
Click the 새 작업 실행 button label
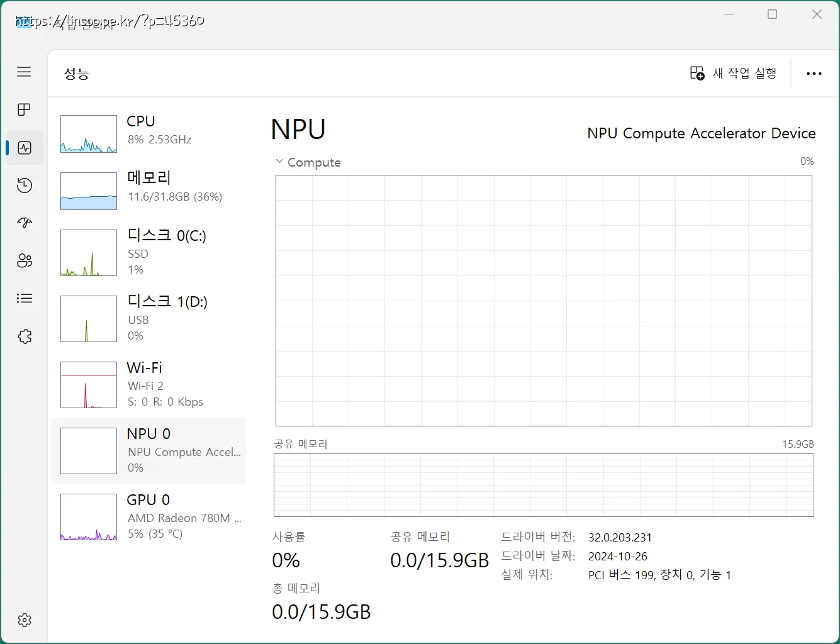[x=744, y=74]
